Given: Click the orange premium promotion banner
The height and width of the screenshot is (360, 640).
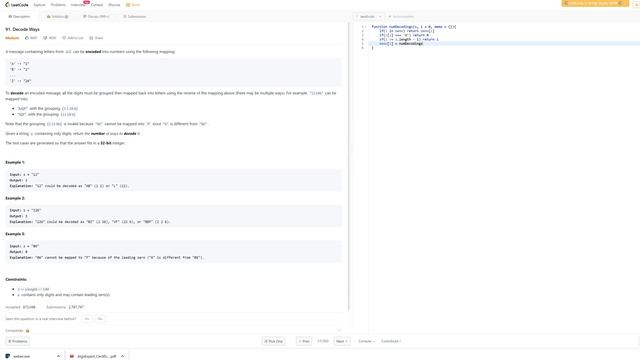Looking at the screenshot, I should pos(595,3).
